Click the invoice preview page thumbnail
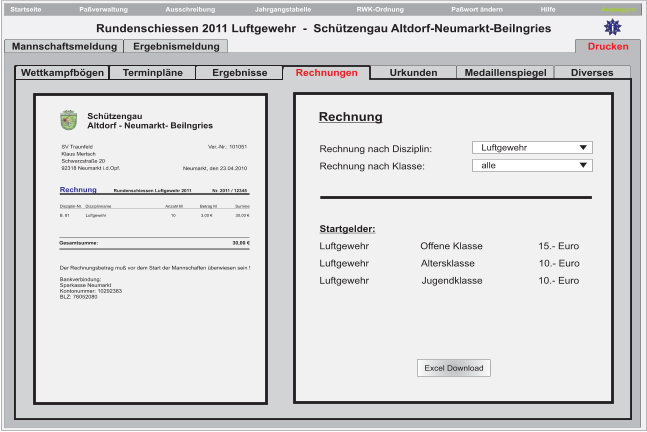 (x=151, y=249)
